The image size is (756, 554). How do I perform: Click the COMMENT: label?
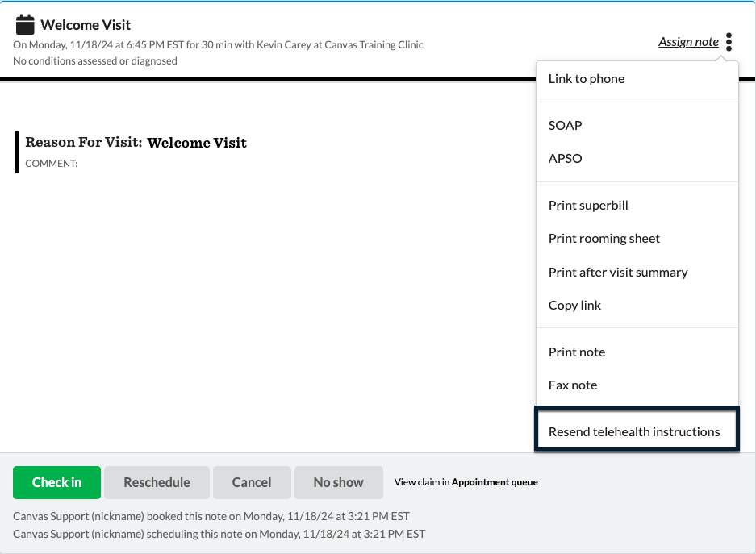coord(51,164)
